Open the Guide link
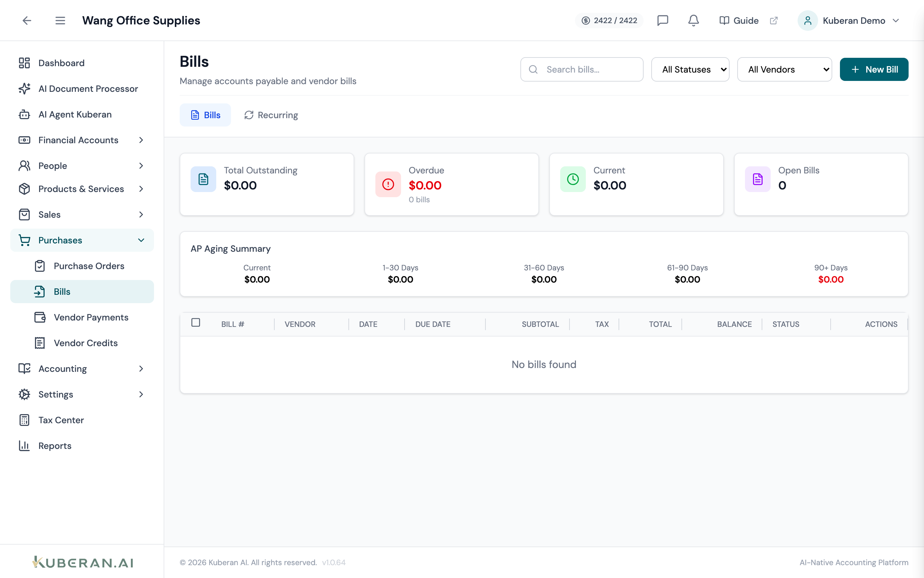 tap(739, 21)
